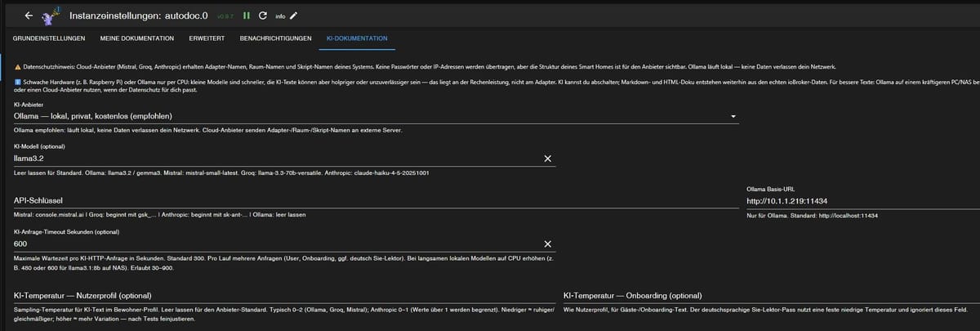980x331 pixels.
Task: Select the KI-Dokumentation tab
Action: point(356,38)
